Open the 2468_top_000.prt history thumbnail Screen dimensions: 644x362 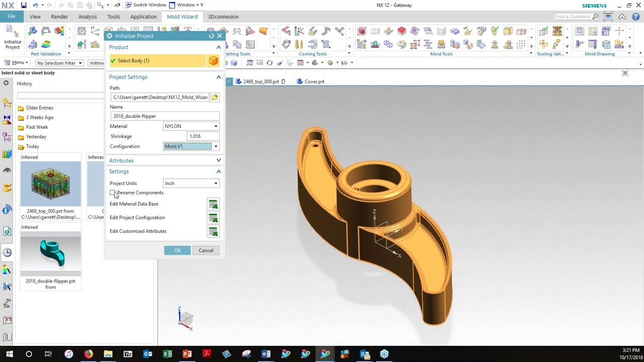click(x=50, y=184)
